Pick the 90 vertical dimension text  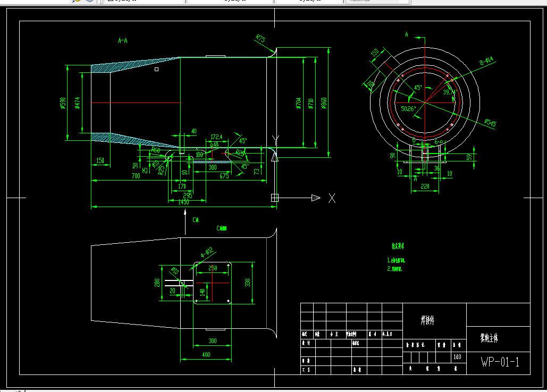(x=393, y=156)
